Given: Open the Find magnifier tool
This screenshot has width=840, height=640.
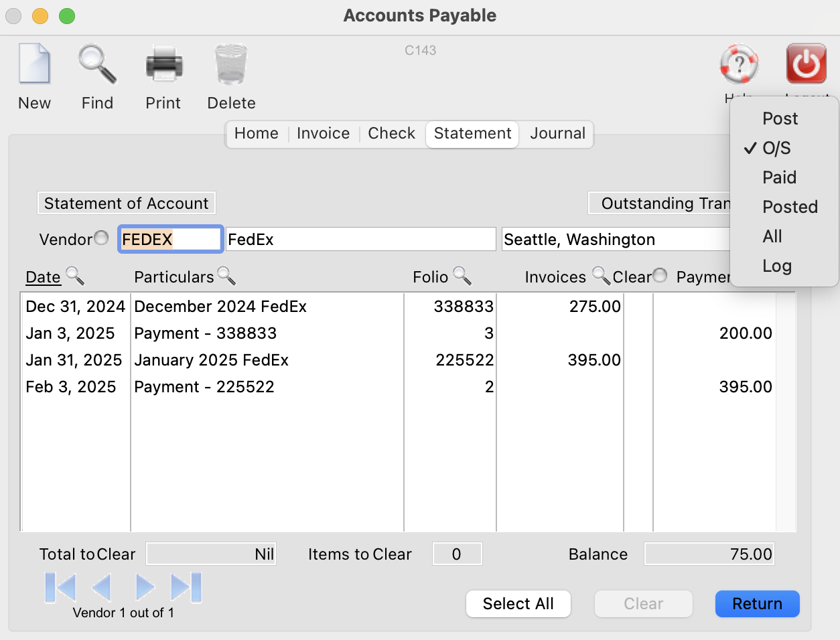Looking at the screenshot, I should 98,64.
